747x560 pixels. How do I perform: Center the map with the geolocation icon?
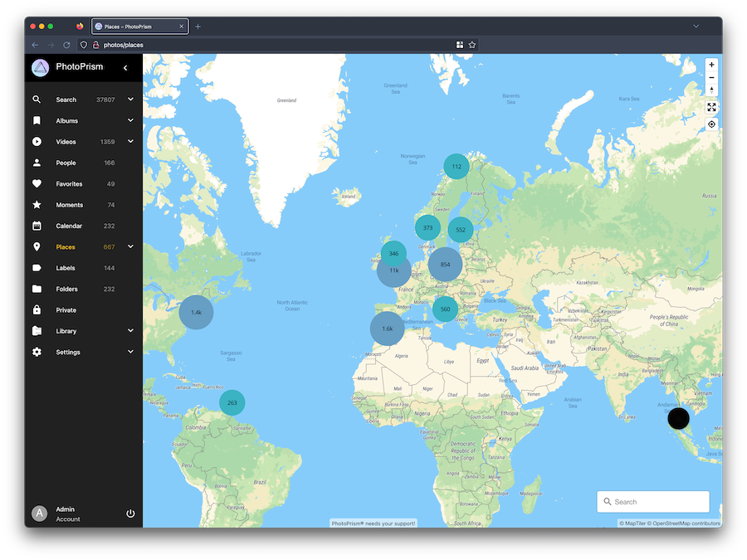(711, 124)
